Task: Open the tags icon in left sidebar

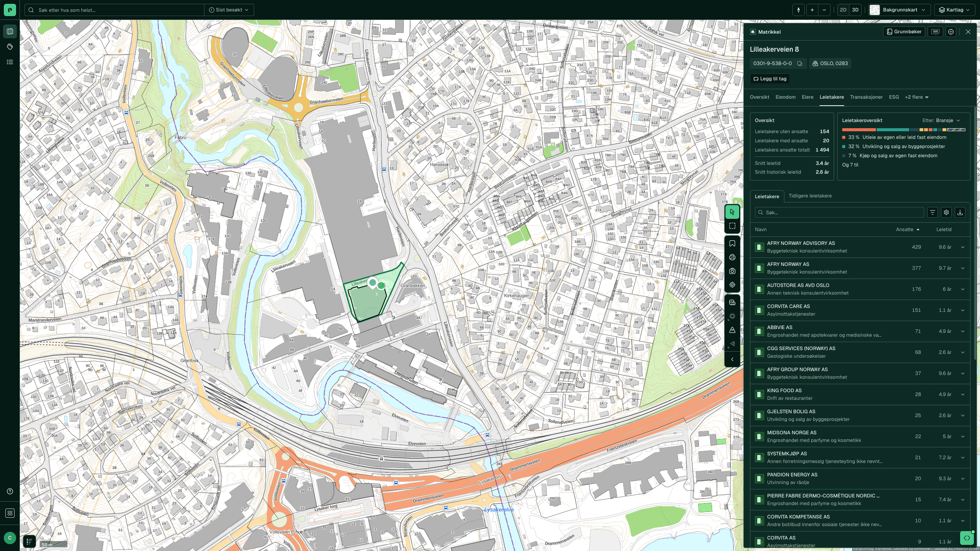Action: point(10,47)
